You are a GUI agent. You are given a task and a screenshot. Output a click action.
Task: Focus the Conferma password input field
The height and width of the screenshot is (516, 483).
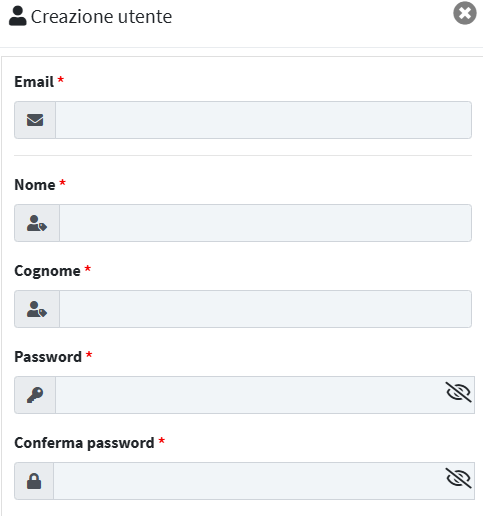(249, 481)
